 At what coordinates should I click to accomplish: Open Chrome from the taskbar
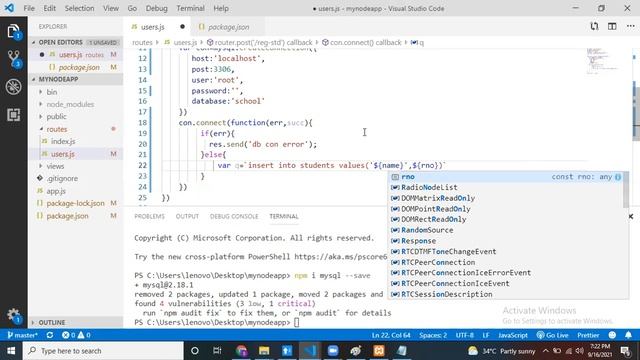click(x=241, y=351)
